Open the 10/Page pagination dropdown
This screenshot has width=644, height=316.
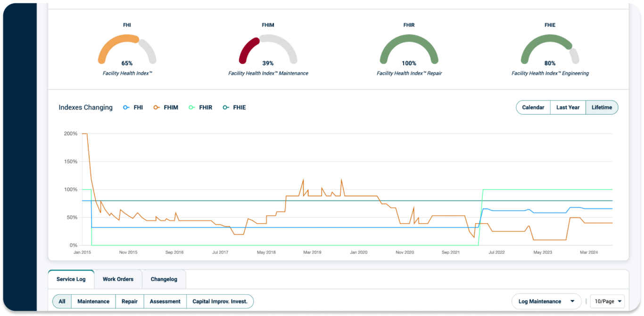(x=607, y=301)
